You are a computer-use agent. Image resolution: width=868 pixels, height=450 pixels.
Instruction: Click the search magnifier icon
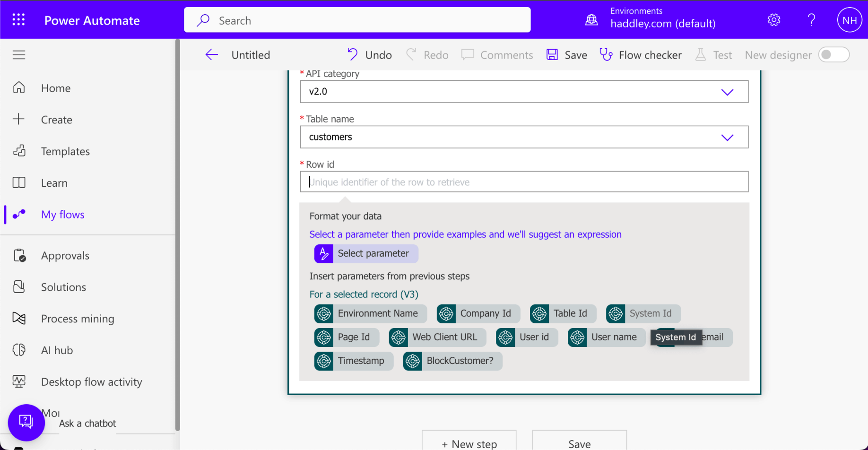[203, 20]
